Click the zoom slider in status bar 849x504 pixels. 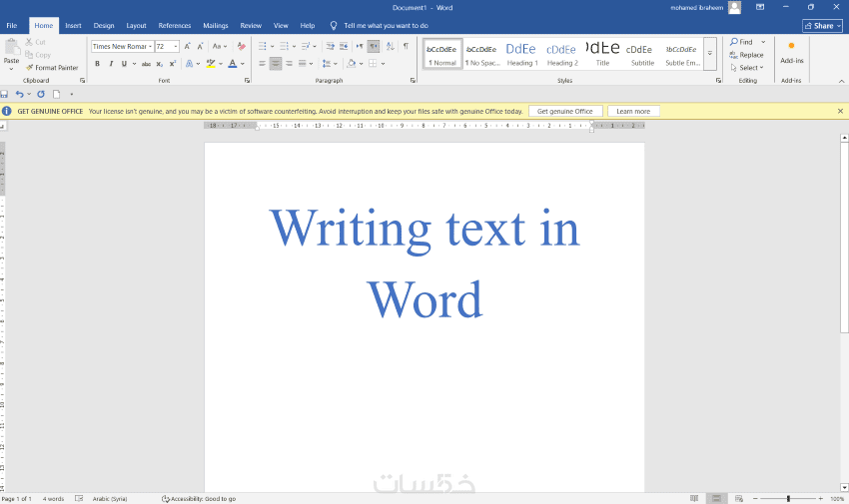(x=788, y=498)
